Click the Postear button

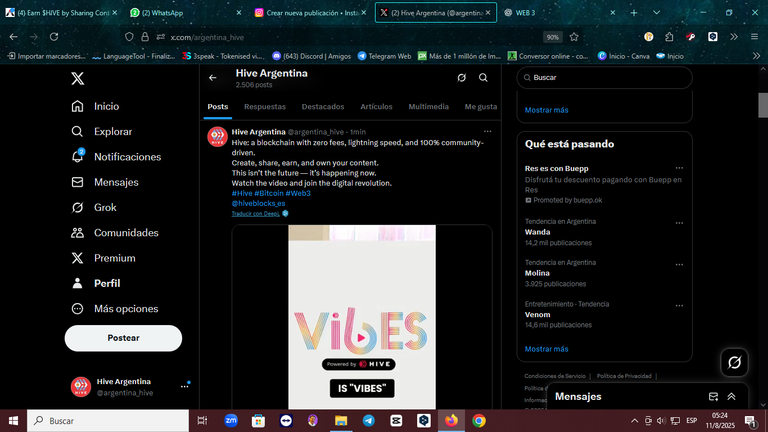123,338
